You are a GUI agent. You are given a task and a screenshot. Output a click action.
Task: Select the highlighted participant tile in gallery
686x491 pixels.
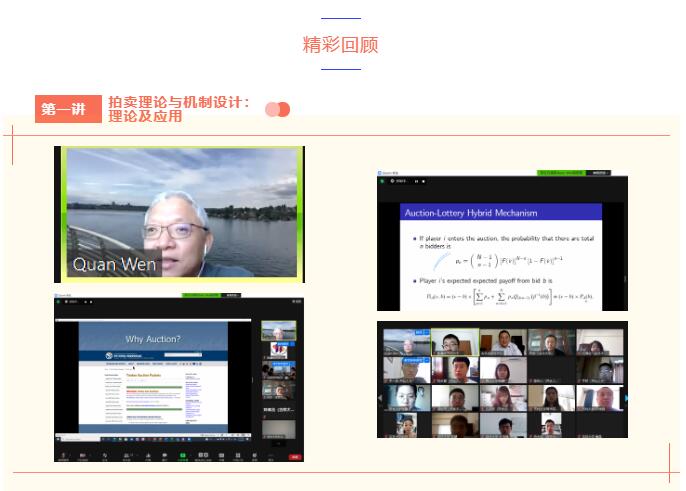point(454,342)
